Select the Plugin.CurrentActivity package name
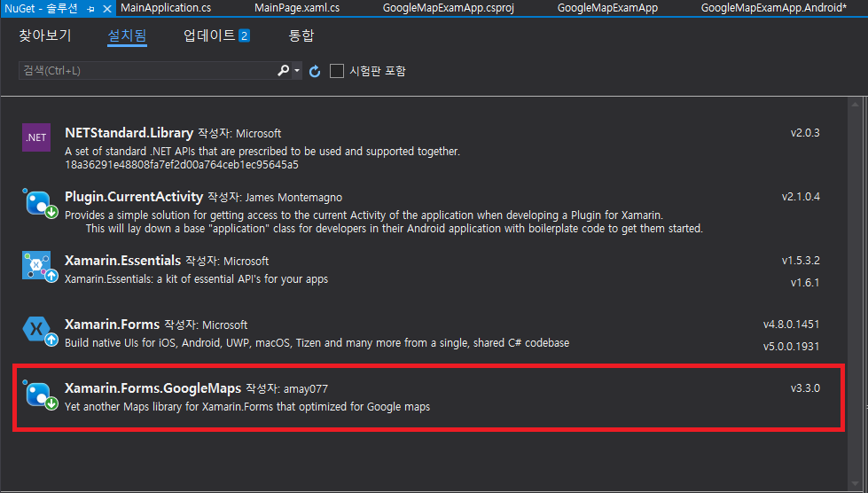This screenshot has width=868, height=493. pyautogui.click(x=134, y=197)
